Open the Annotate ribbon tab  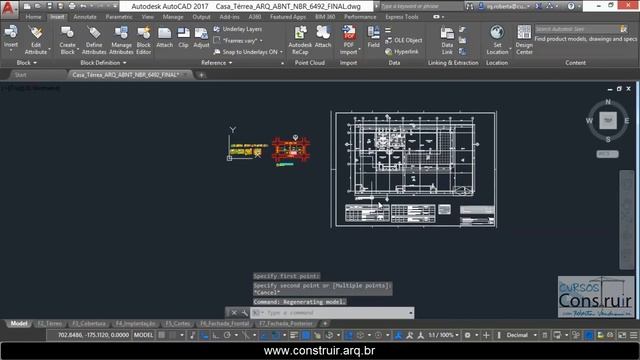point(85,17)
